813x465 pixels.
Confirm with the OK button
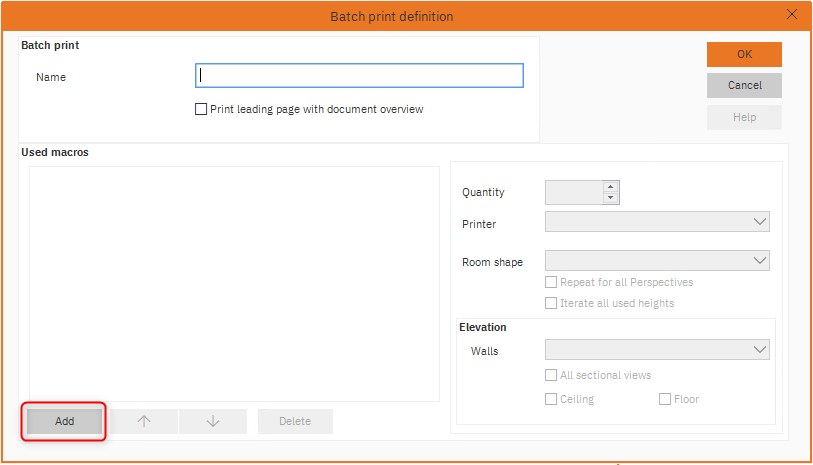[x=744, y=54]
